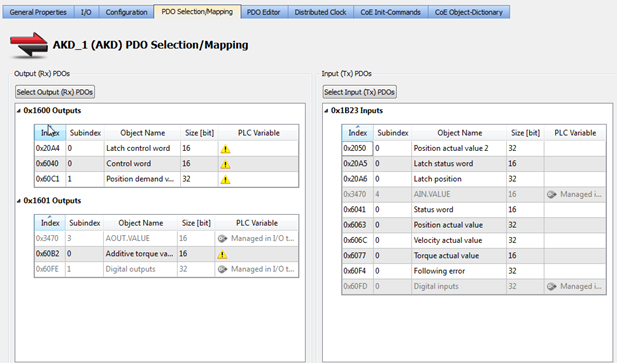Viewport: 617px width, 363px height.
Task: Collapse the 0x1601 Outputs group
Action: pyautogui.click(x=18, y=201)
